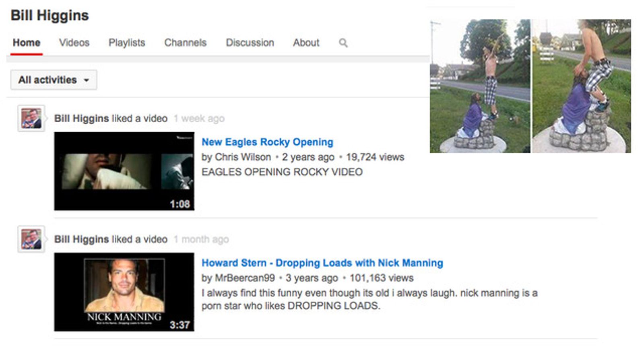Click the Nick Manning video description text
Viewport: 644px width, 362px height.
pyautogui.click(x=369, y=299)
